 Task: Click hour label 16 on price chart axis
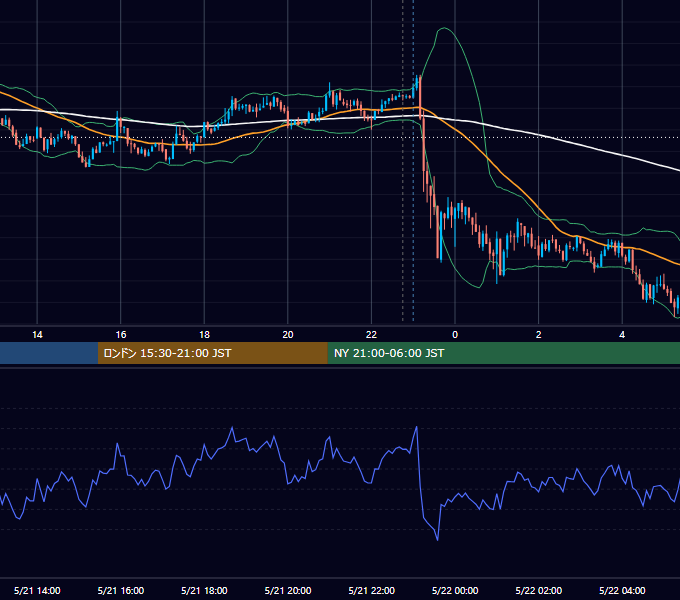pos(121,335)
